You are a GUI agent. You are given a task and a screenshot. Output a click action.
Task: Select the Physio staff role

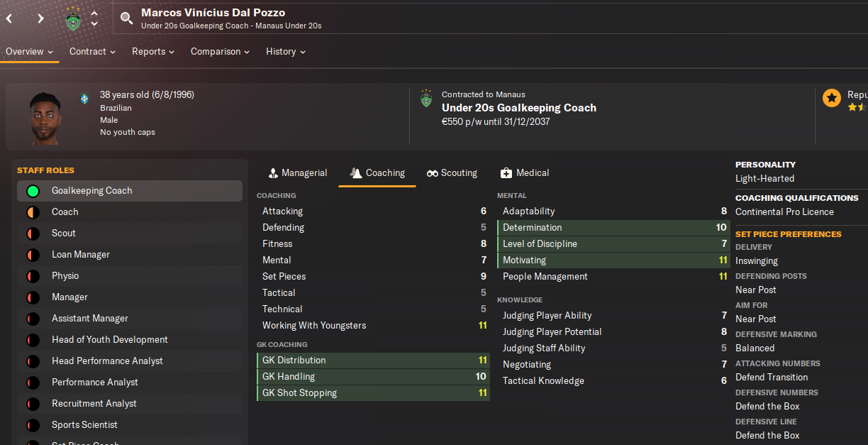(130, 276)
